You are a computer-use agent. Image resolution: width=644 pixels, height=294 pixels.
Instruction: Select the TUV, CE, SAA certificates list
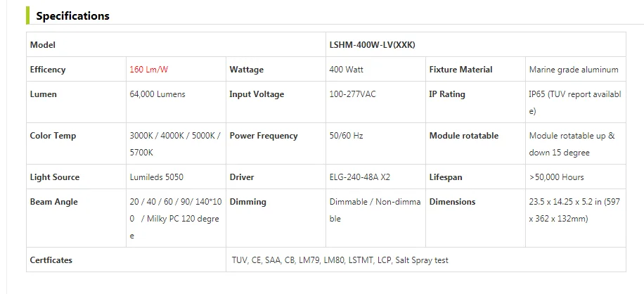click(340, 260)
